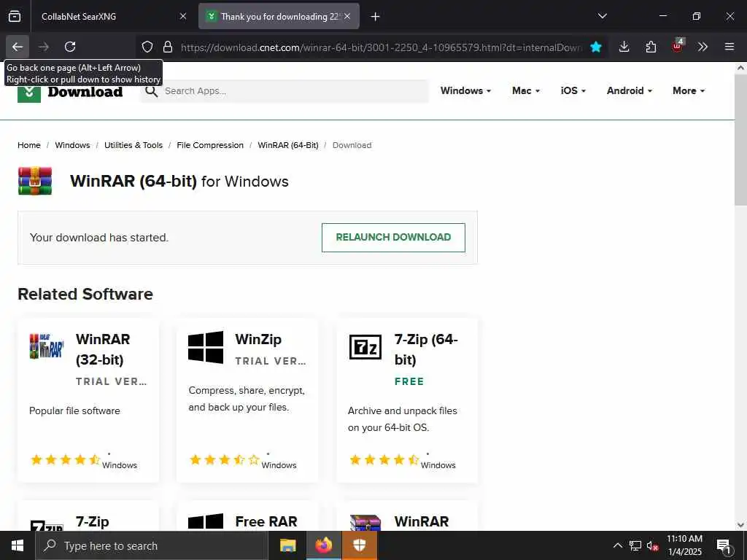The image size is (747, 560).
Task: Toggle the bookmark star for this page
Action: [595, 47]
